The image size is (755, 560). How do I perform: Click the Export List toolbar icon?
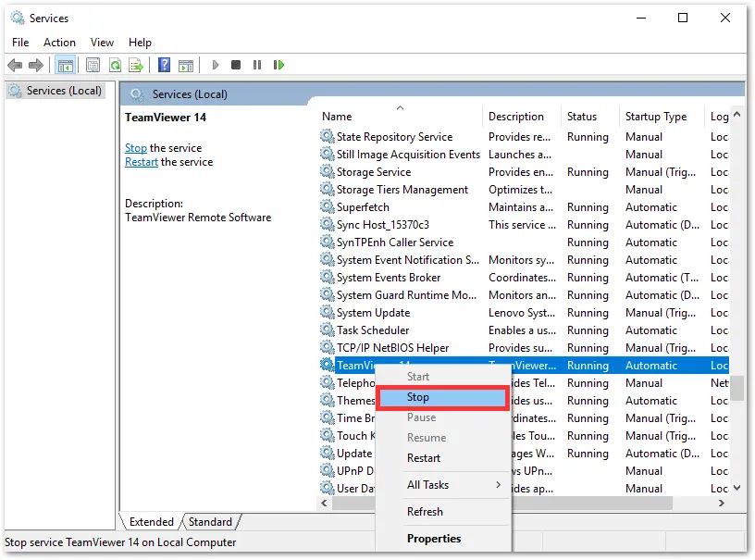point(136,65)
